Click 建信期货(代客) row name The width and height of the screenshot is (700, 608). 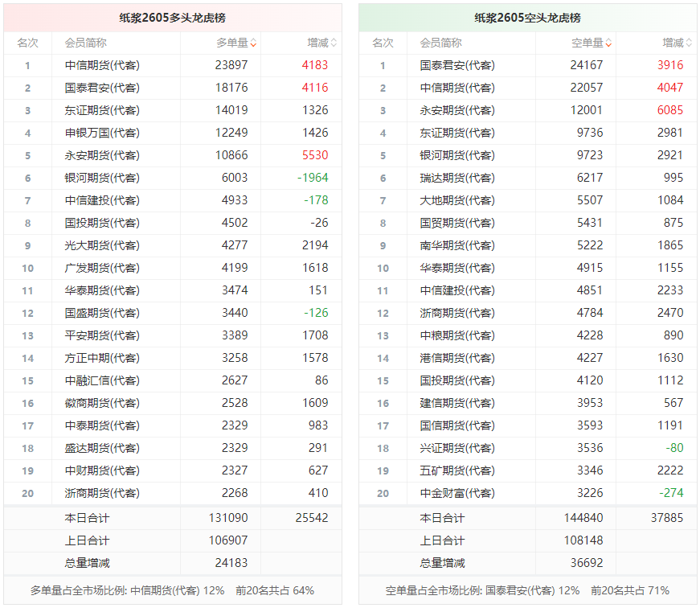[457, 403]
